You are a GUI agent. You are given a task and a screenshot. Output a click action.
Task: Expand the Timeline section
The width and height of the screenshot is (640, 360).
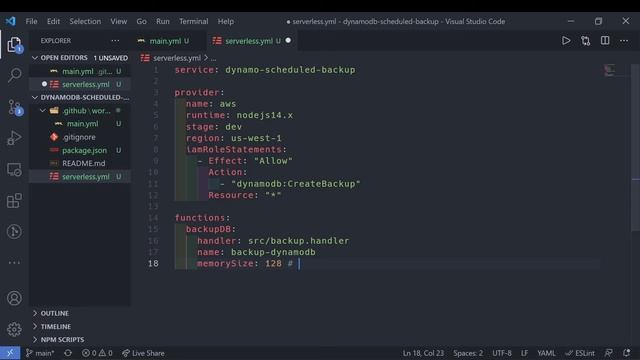tap(80, 327)
